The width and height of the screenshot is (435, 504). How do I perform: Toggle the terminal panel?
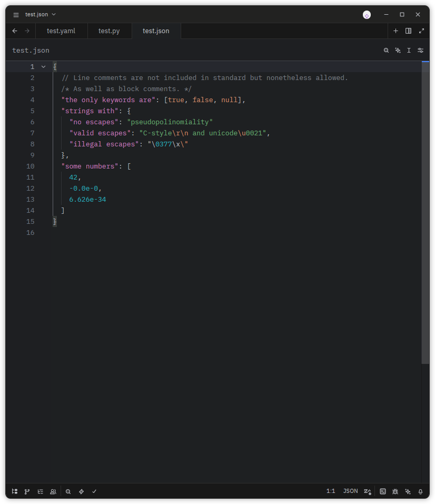tap(382, 491)
